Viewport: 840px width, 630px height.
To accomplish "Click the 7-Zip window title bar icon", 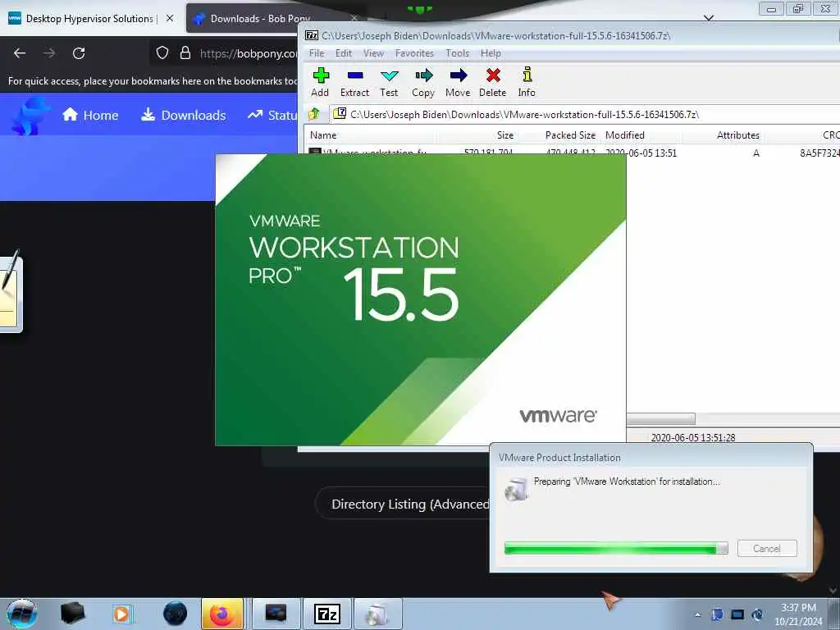I will [x=312, y=35].
